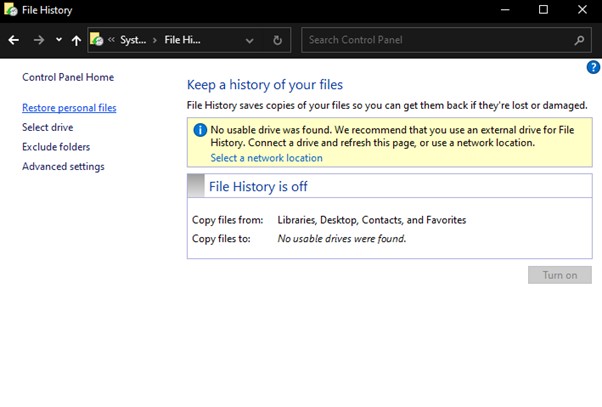
Task: Open Restore personal files
Action: point(69,108)
